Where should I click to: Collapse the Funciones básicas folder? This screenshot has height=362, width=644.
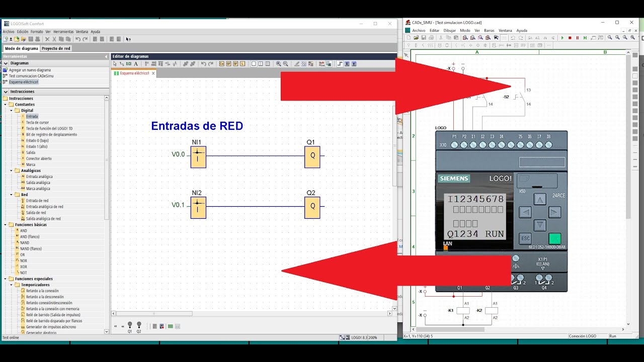click(5, 225)
